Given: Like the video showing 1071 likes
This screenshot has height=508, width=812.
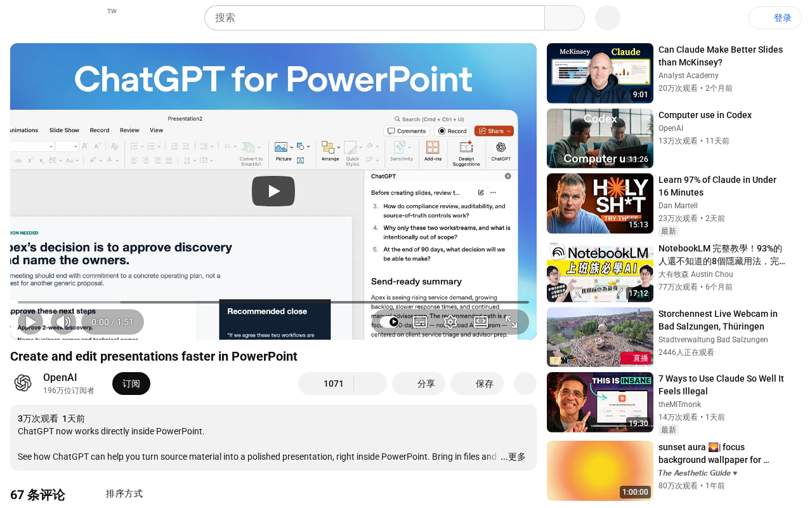Looking at the screenshot, I should tap(326, 384).
